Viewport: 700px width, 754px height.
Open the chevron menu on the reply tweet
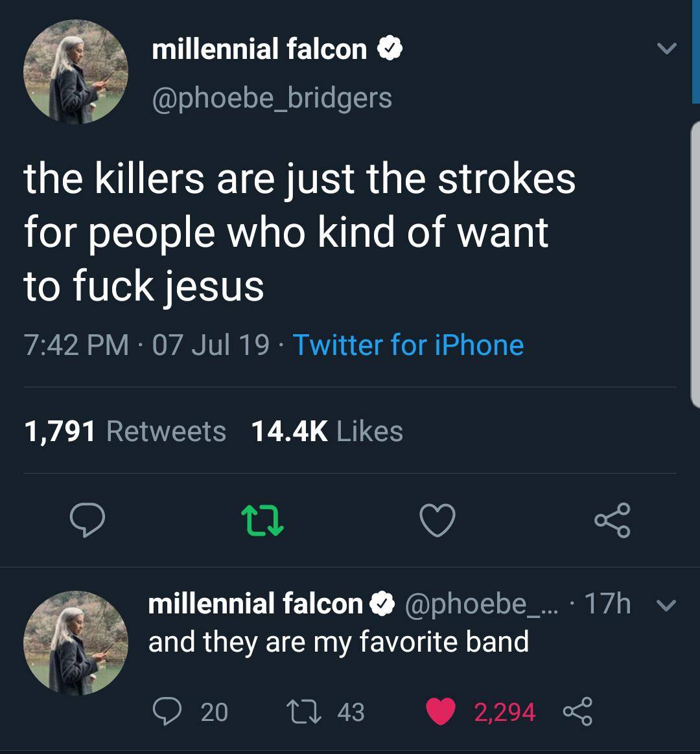coord(665,605)
